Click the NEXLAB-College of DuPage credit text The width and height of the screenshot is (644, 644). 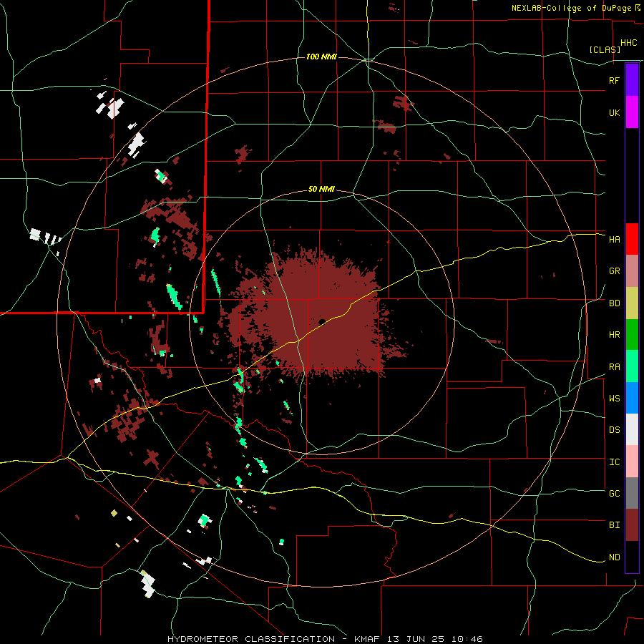click(x=572, y=8)
